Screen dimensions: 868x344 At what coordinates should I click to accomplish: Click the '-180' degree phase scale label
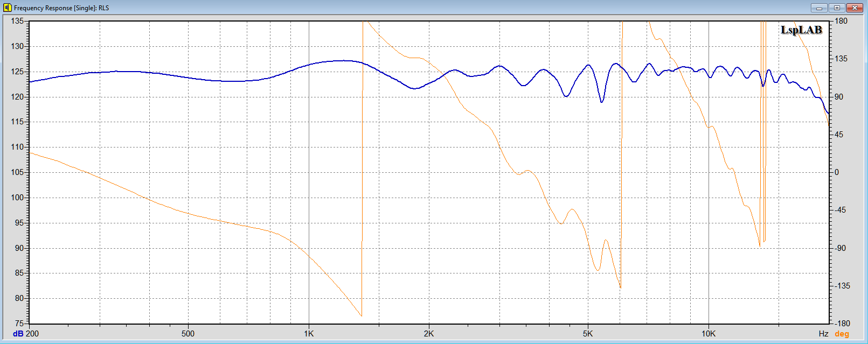coord(842,324)
